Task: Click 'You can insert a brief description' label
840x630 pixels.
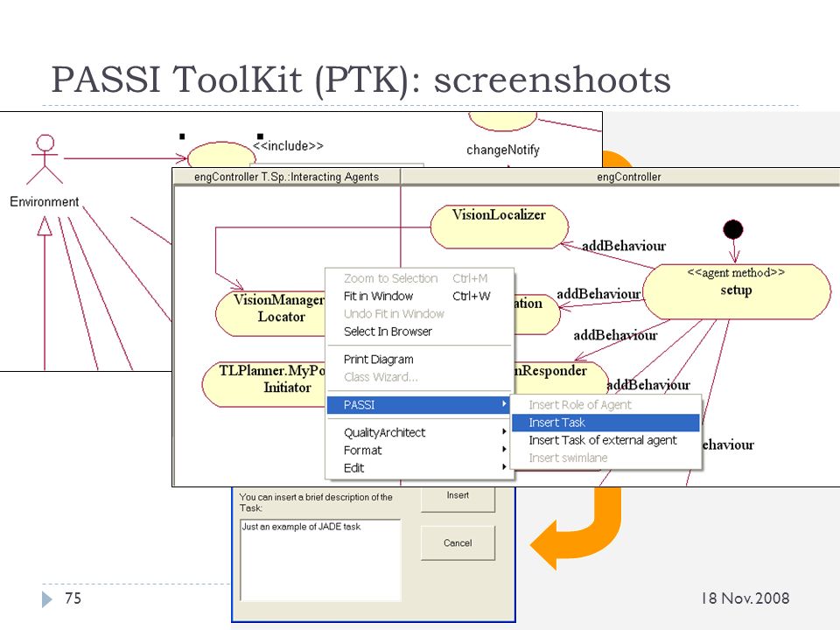Action: tap(316, 502)
